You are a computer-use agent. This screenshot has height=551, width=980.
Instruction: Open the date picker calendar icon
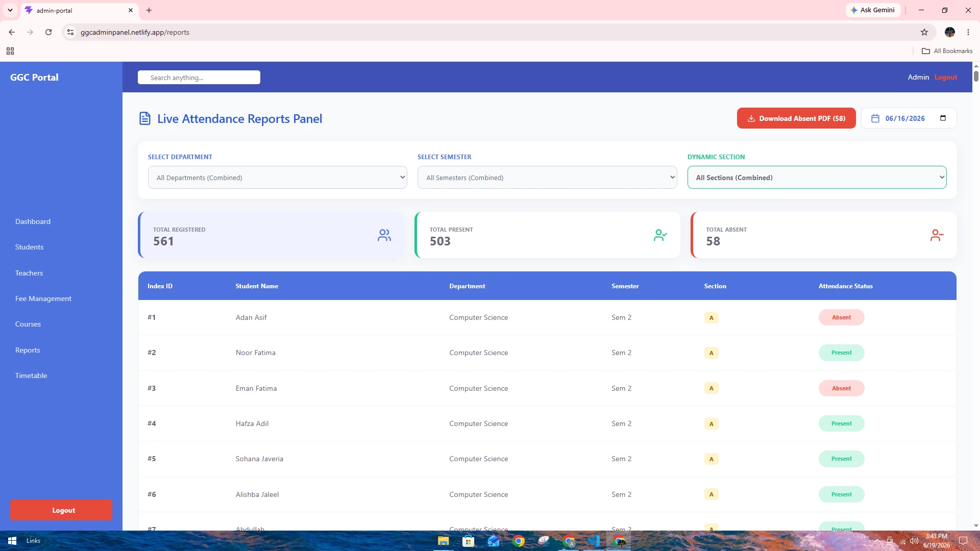943,118
